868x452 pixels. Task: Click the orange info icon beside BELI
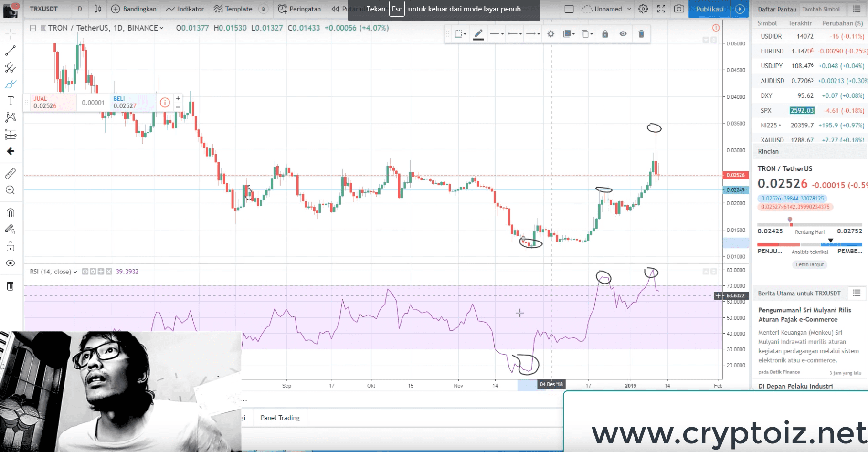[x=165, y=102]
